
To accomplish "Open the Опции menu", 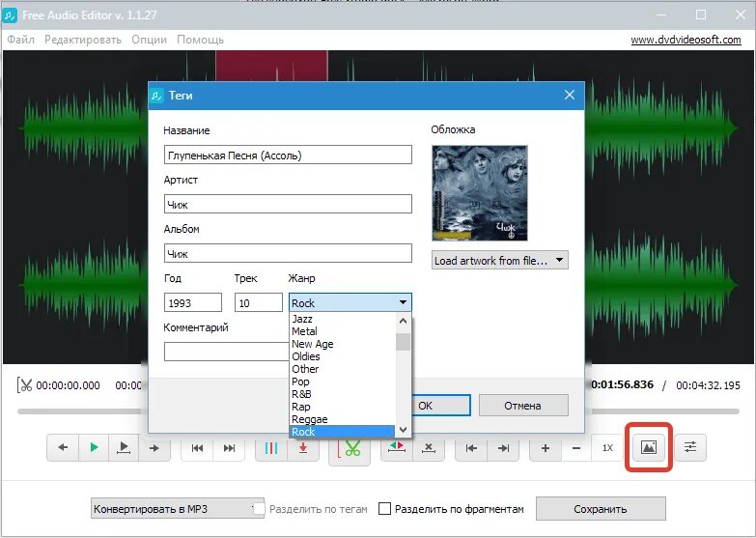I will pos(149,40).
